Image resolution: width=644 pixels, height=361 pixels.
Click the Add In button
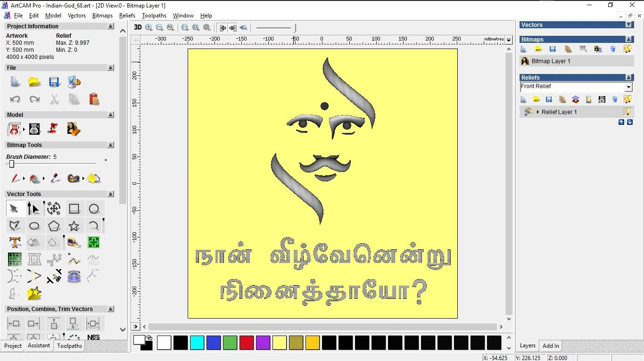550,345
